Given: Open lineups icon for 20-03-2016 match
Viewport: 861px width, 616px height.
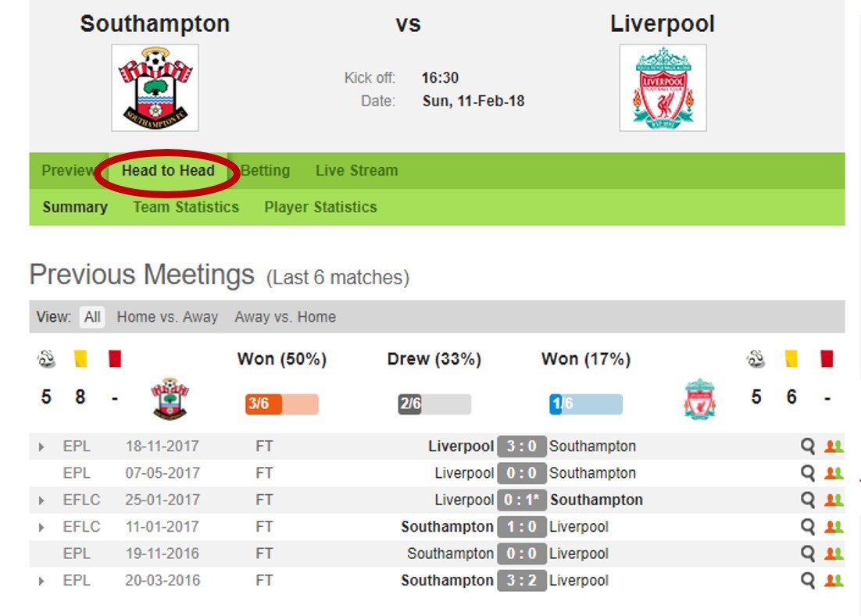Looking at the screenshot, I should tap(834, 580).
